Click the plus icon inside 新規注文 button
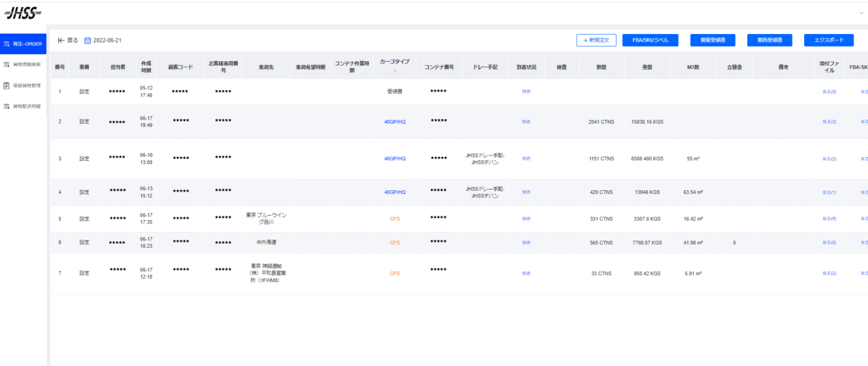 585,40
